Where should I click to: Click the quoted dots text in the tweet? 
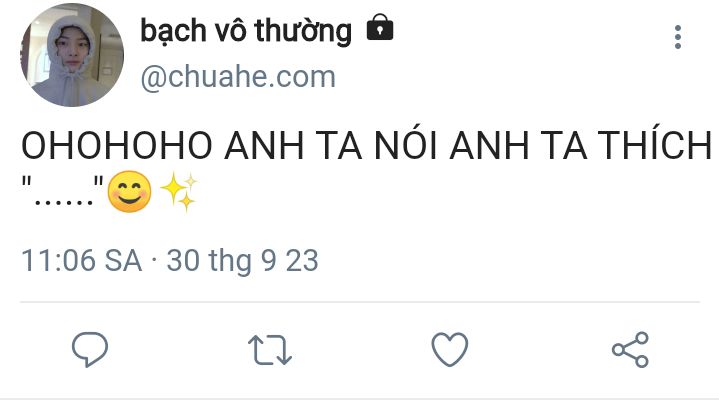63,190
